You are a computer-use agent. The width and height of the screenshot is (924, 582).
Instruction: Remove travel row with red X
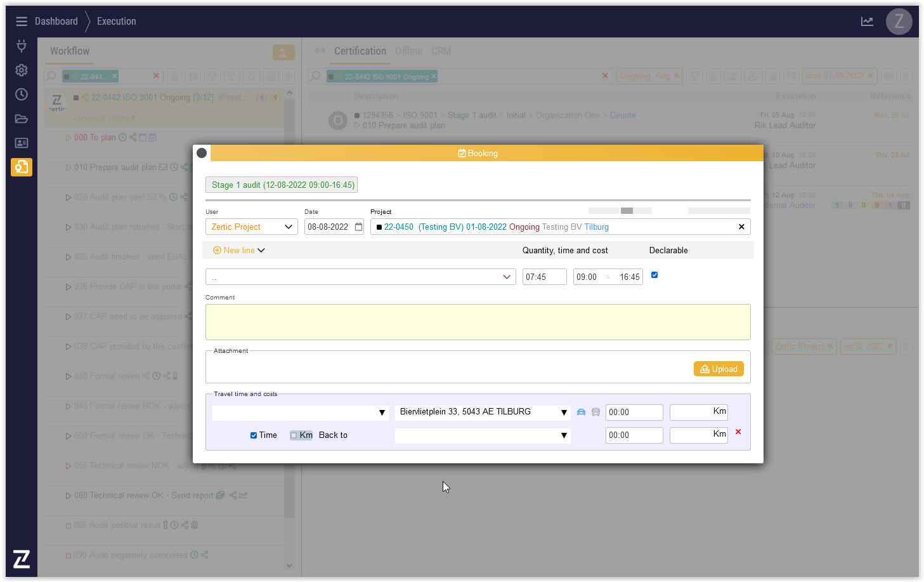[x=738, y=432]
